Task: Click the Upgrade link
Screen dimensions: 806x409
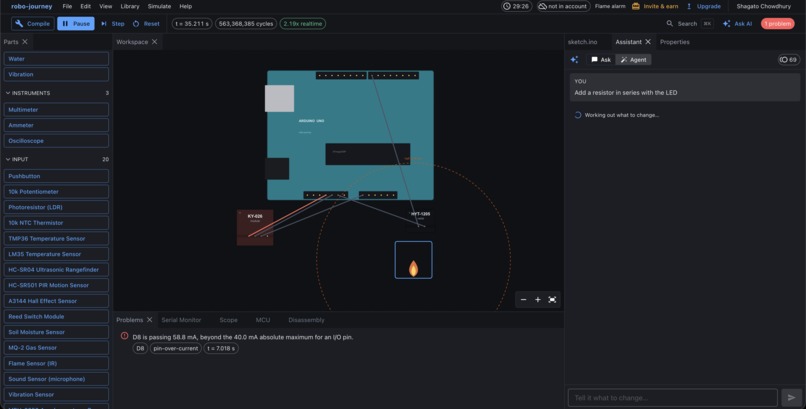Action: coord(703,6)
